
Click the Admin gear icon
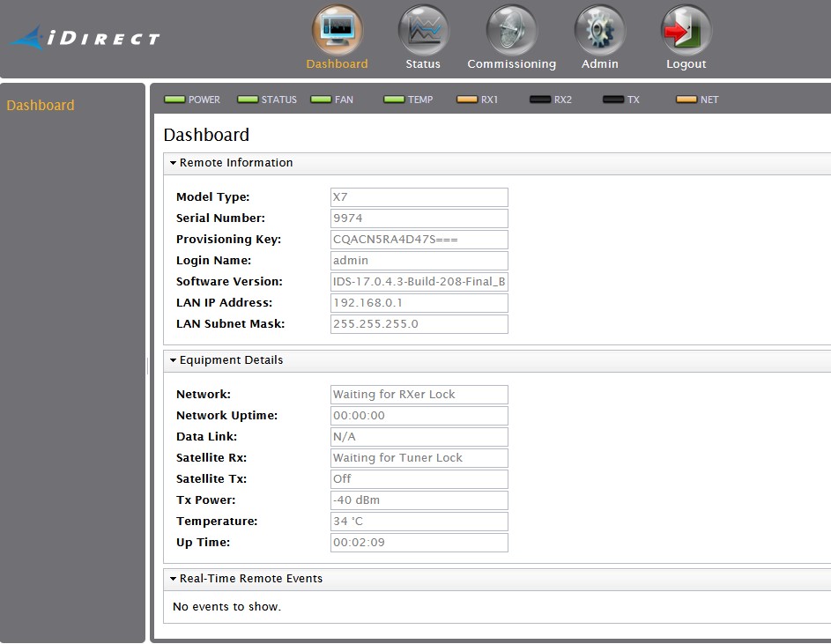point(599,31)
